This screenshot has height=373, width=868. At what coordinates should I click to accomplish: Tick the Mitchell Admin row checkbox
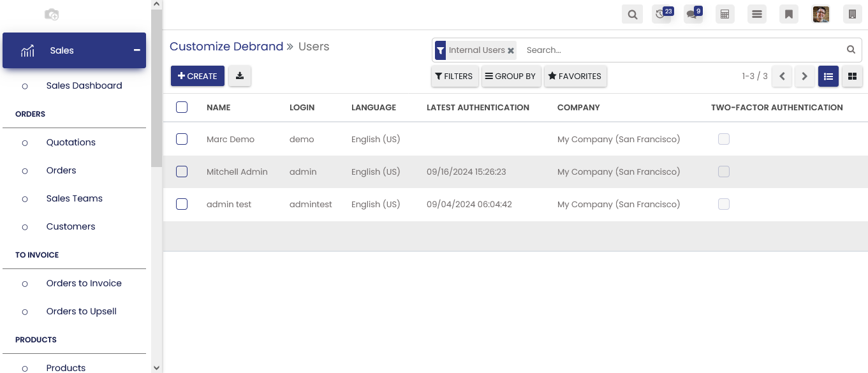click(182, 172)
